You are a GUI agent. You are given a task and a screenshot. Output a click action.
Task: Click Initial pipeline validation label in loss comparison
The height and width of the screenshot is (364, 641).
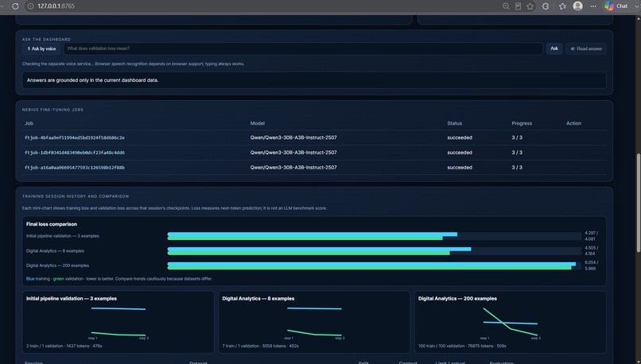[x=63, y=236]
